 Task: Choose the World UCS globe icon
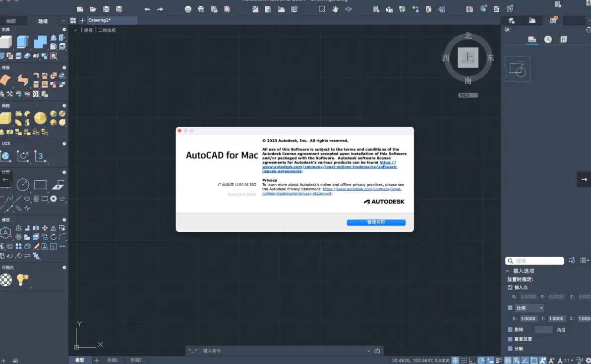[5, 156]
